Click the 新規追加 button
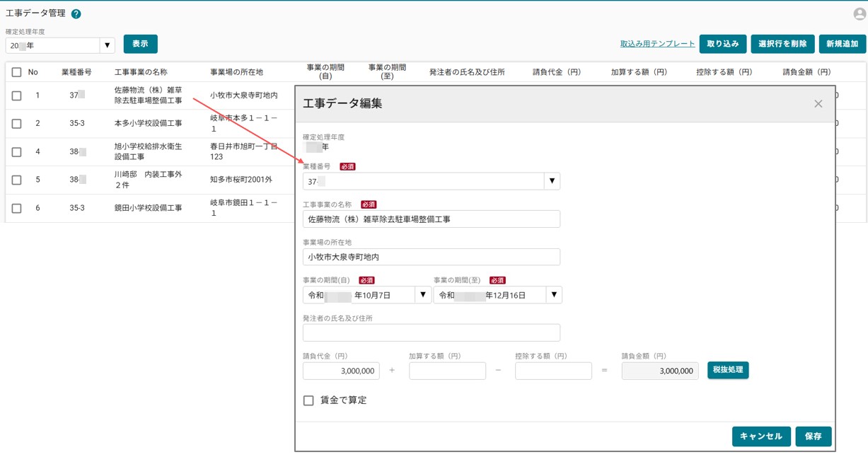The width and height of the screenshot is (868, 457). tap(843, 44)
